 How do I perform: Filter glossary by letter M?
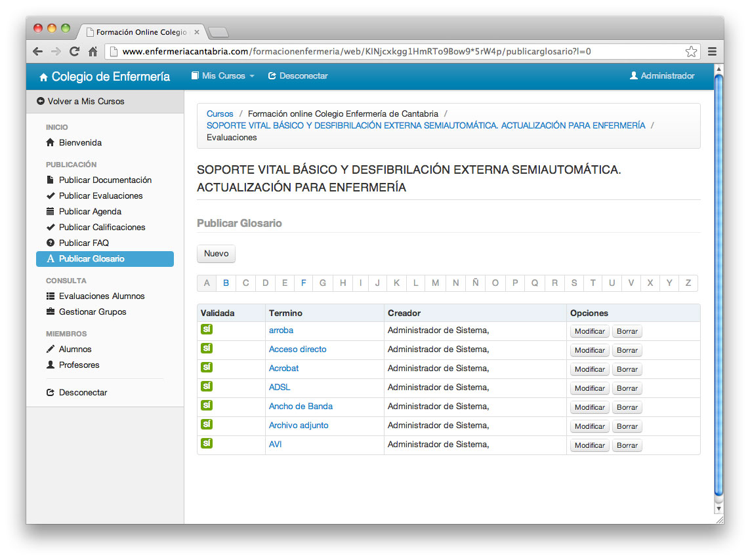(435, 283)
